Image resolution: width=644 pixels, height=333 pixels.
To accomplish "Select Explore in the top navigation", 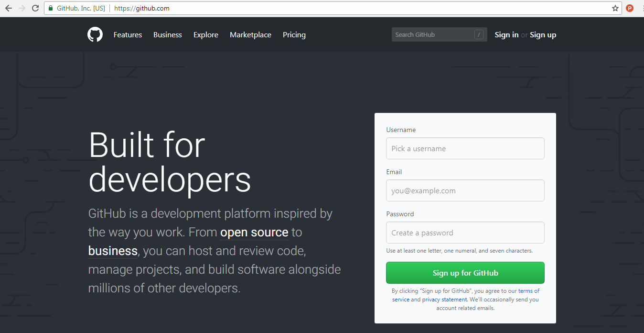I will [206, 34].
